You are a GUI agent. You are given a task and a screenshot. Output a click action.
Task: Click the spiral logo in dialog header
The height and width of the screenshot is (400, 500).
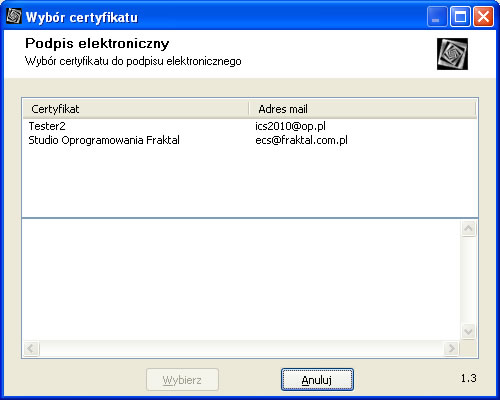452,54
